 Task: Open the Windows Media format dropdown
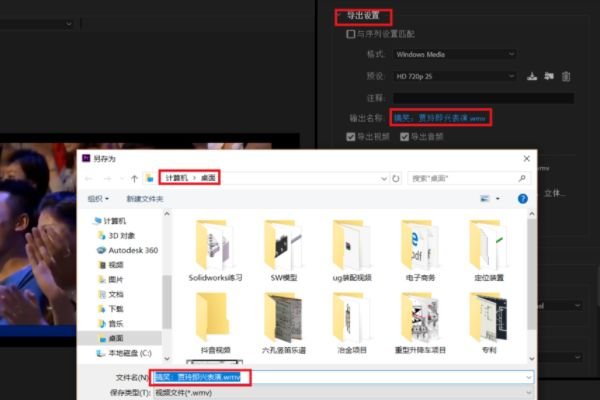click(454, 54)
